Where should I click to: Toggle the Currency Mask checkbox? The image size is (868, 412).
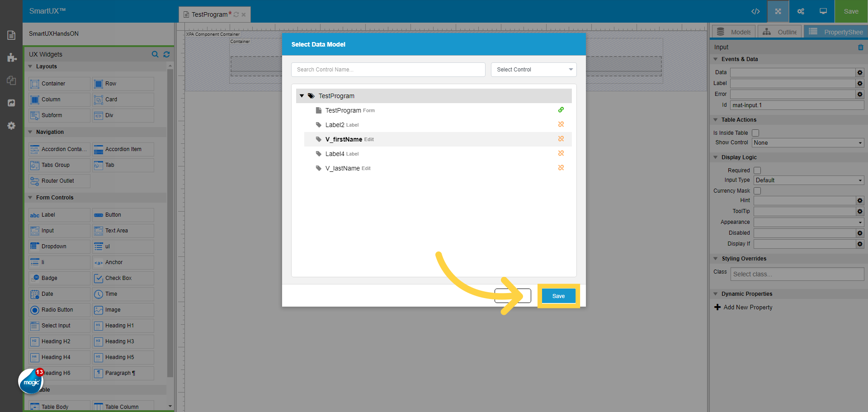pos(757,191)
